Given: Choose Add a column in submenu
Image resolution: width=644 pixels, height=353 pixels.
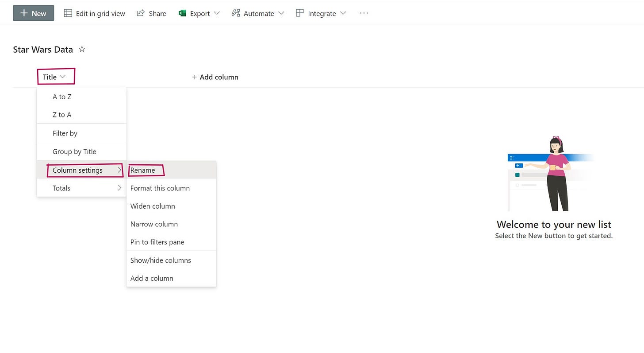Looking at the screenshot, I should pyautogui.click(x=172, y=279).
